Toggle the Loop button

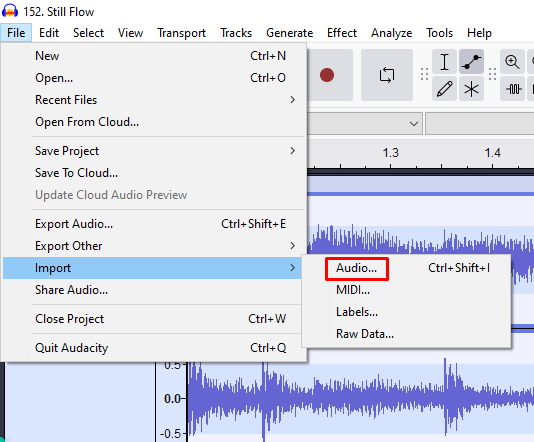pyautogui.click(x=387, y=75)
